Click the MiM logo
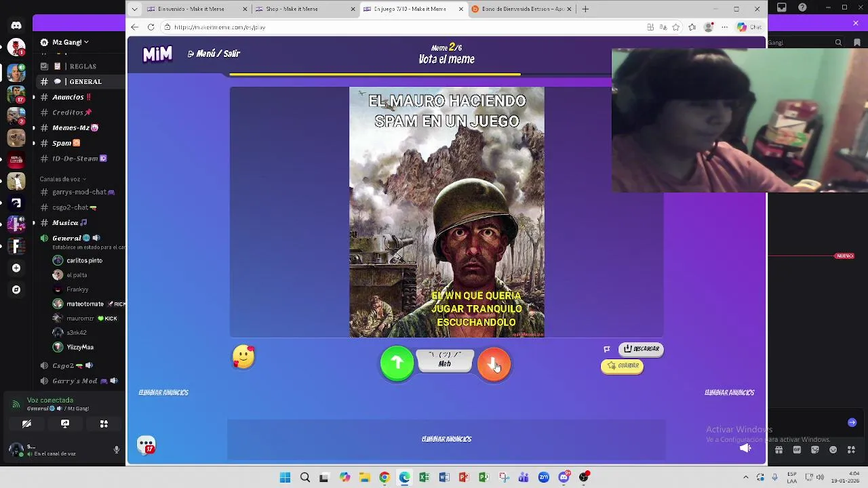Screen dimensions: 868x488 (157, 54)
